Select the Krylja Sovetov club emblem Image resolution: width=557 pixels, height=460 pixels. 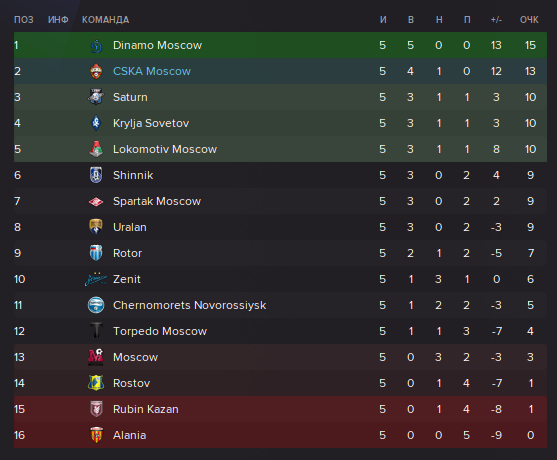[96, 123]
